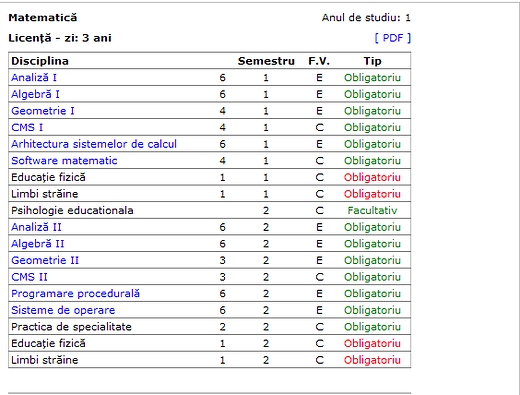
Task: Click the Geometrie I discipline link
Action: pos(43,111)
